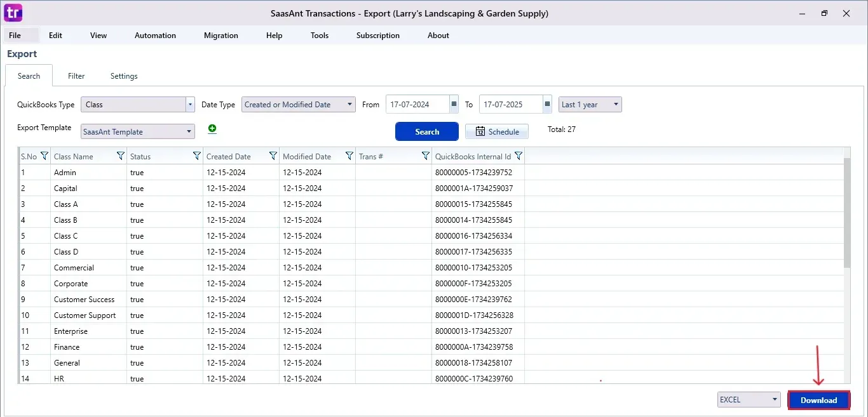The image size is (868, 417).
Task: Click Internal Id 80000010-1734253205
Action: click(x=473, y=268)
